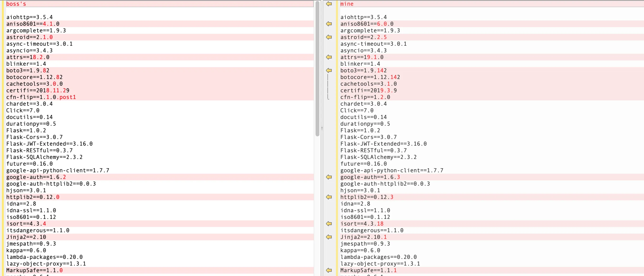Click merge arrow for Jinja2==2.10.1 line
This screenshot has height=276, width=644.
[x=329, y=237]
